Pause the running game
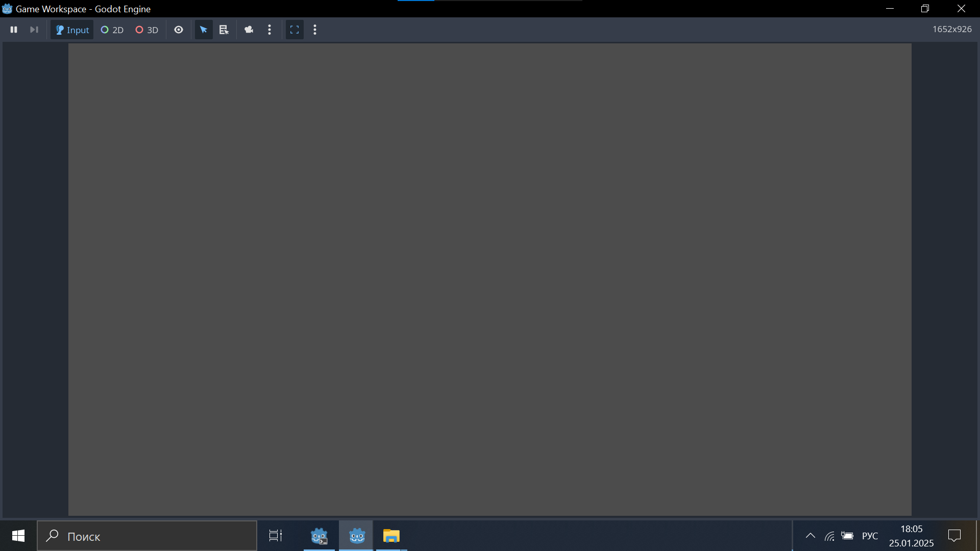 [14, 30]
